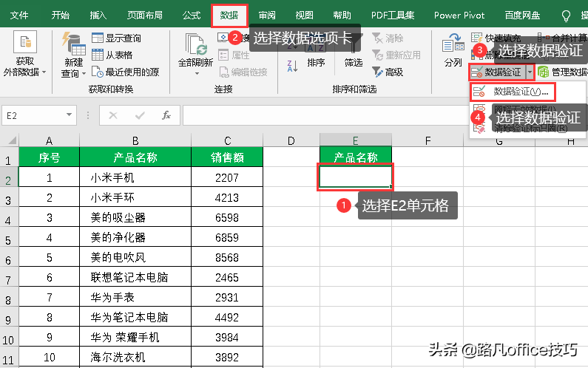
Task: Click the 全部刷新 icon
Action: click(195, 44)
